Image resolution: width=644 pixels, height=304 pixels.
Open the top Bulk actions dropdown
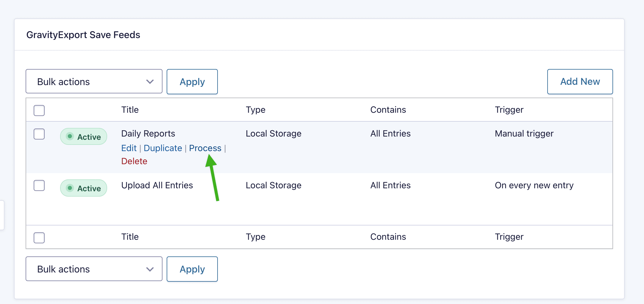point(94,82)
